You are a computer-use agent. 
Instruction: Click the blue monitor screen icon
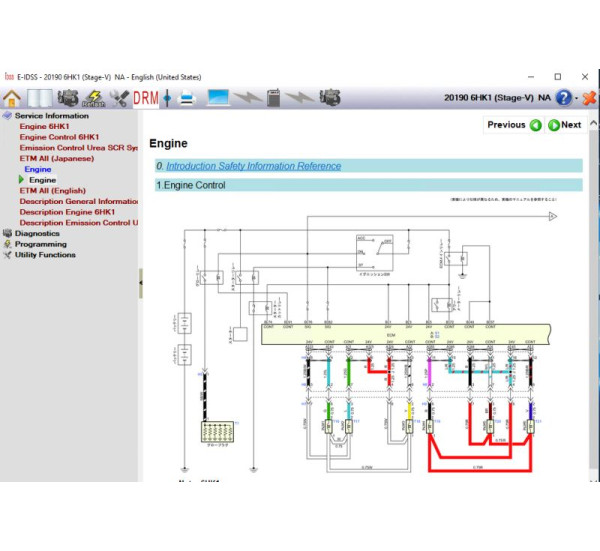(x=218, y=98)
